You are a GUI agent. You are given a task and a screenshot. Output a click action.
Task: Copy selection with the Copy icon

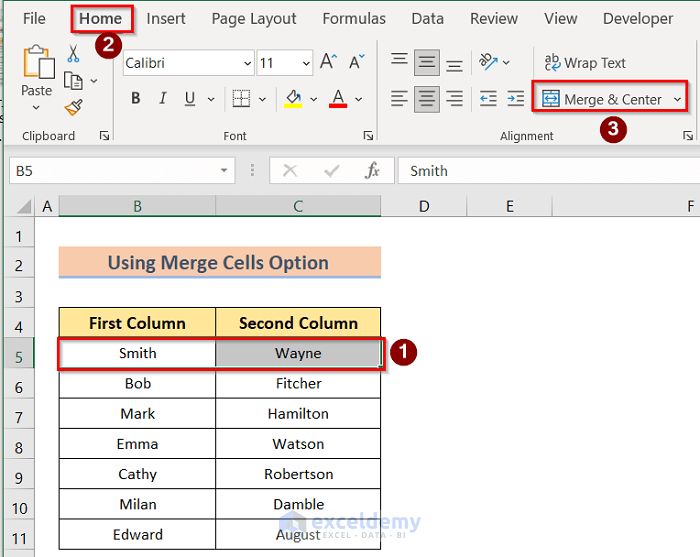[73, 81]
